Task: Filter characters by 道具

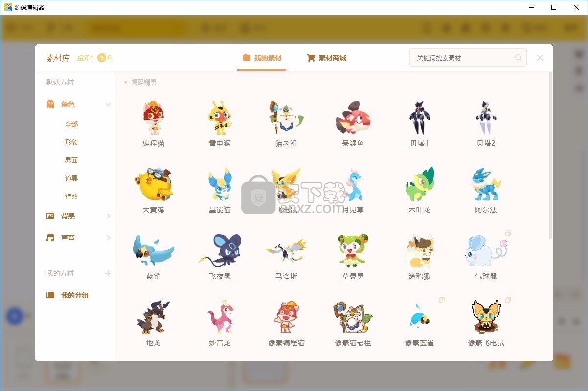Action: pos(71,178)
